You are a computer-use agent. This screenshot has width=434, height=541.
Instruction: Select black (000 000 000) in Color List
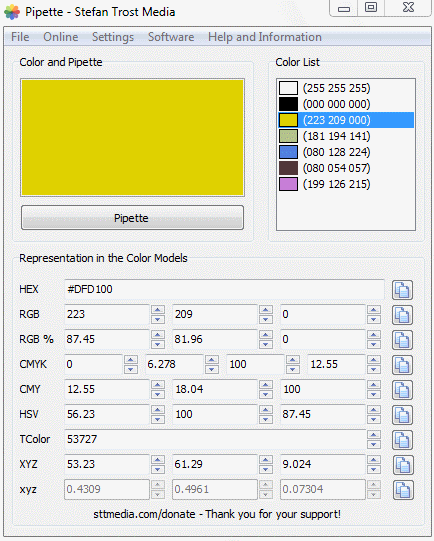[x=346, y=104]
